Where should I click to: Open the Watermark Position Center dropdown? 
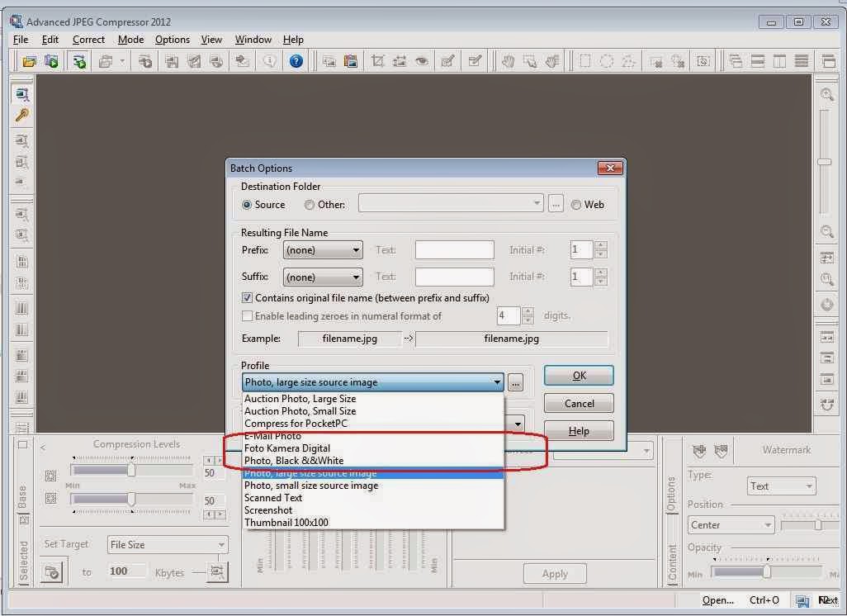coord(731,524)
